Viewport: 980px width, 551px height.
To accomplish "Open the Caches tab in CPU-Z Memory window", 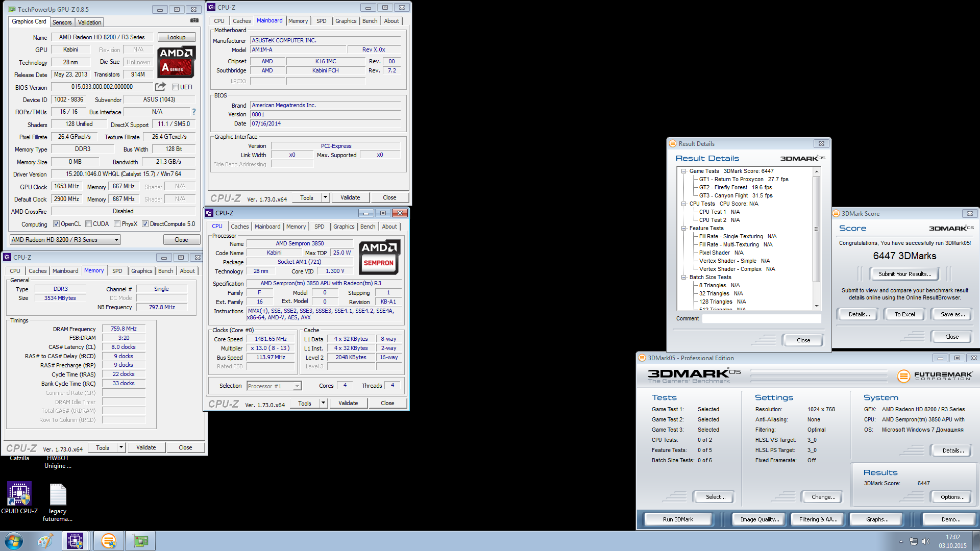I will (x=38, y=271).
